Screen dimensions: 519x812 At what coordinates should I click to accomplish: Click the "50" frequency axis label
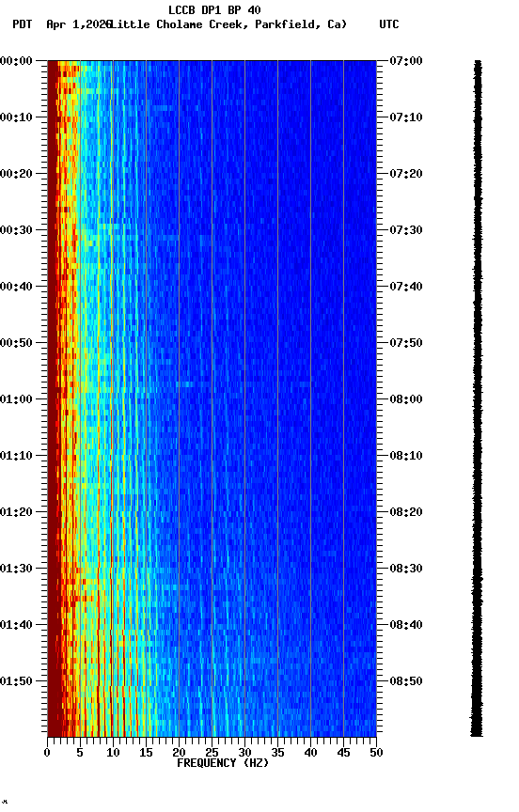[x=377, y=754]
